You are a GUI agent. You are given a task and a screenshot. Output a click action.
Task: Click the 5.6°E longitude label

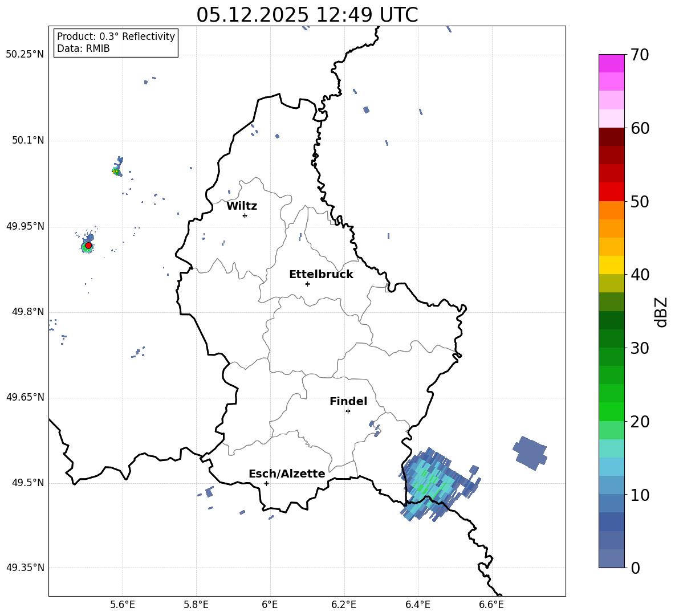[x=123, y=605]
